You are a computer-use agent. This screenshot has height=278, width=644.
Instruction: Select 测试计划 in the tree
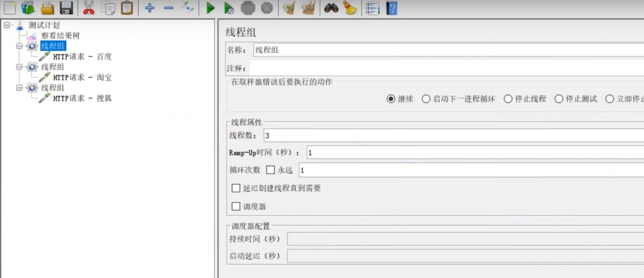(x=44, y=25)
